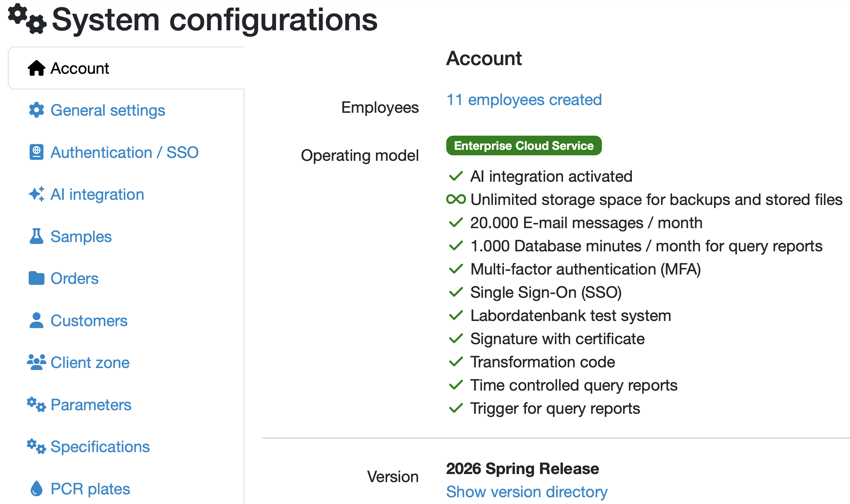
Task: Click the Samples flask icon
Action: (36, 237)
